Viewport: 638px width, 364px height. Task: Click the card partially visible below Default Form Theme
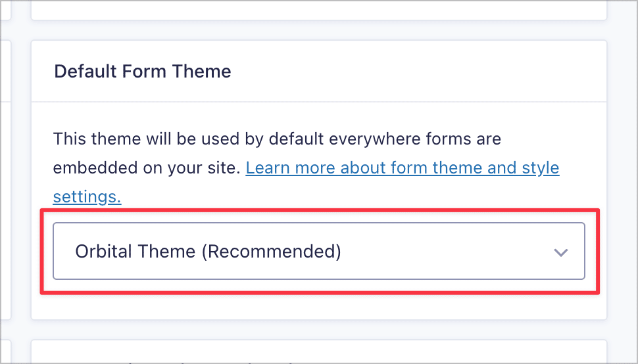(318, 352)
